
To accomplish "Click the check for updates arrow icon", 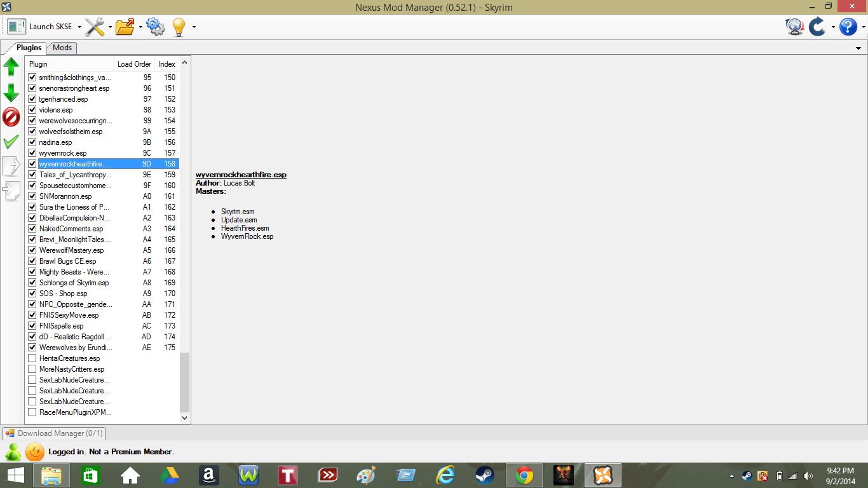I will tap(817, 27).
